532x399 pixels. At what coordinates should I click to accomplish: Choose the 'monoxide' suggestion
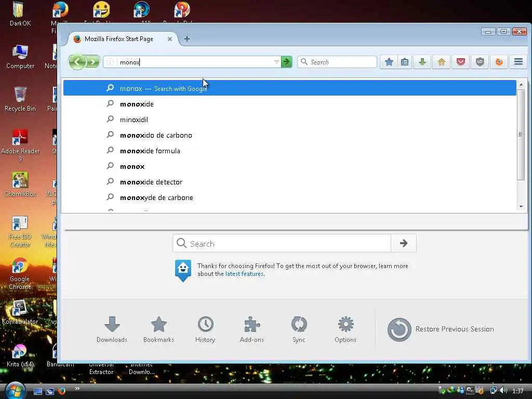[x=289, y=104]
